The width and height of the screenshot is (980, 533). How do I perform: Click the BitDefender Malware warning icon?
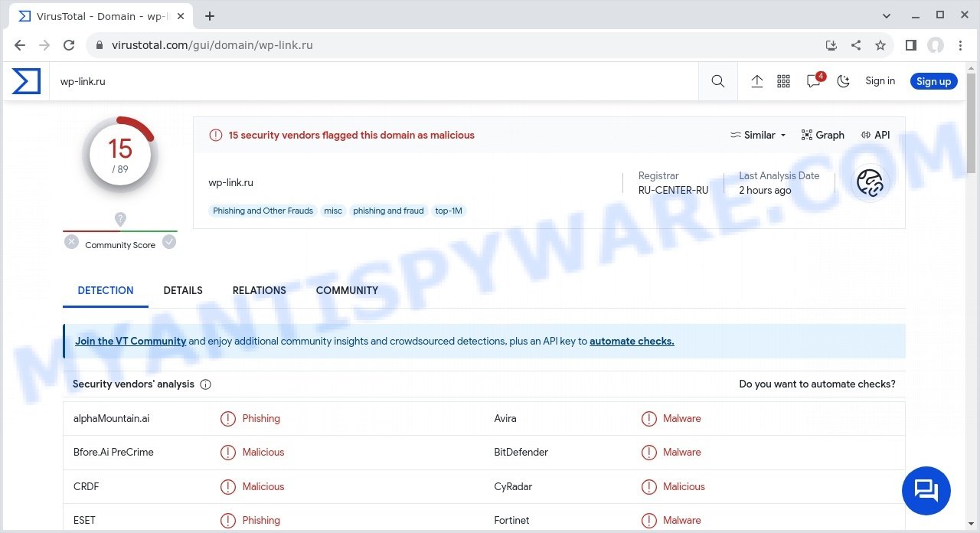click(x=649, y=453)
